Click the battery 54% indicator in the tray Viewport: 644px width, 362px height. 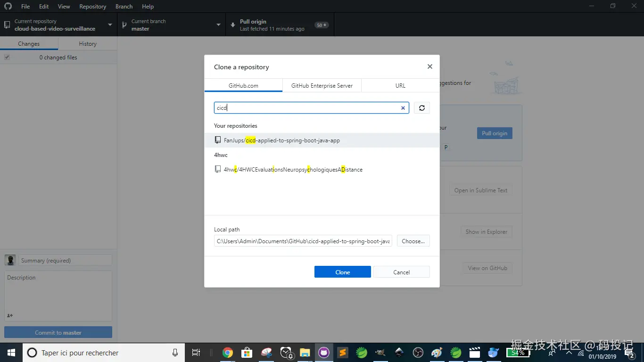[519, 353]
